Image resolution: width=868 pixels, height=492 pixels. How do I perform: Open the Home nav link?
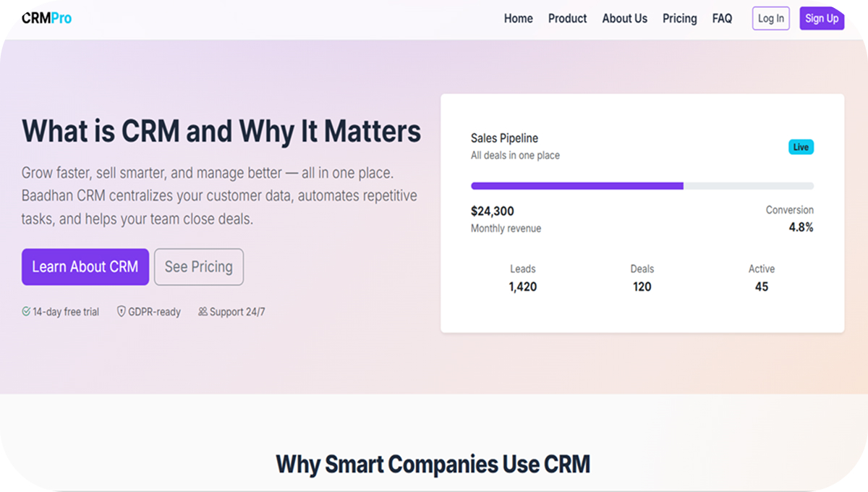(x=518, y=19)
